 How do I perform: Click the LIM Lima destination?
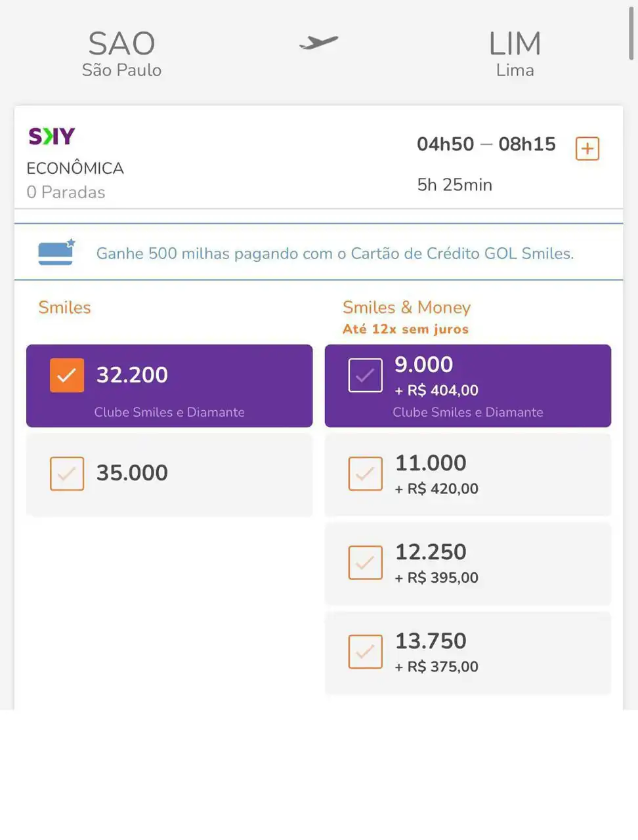(x=515, y=53)
